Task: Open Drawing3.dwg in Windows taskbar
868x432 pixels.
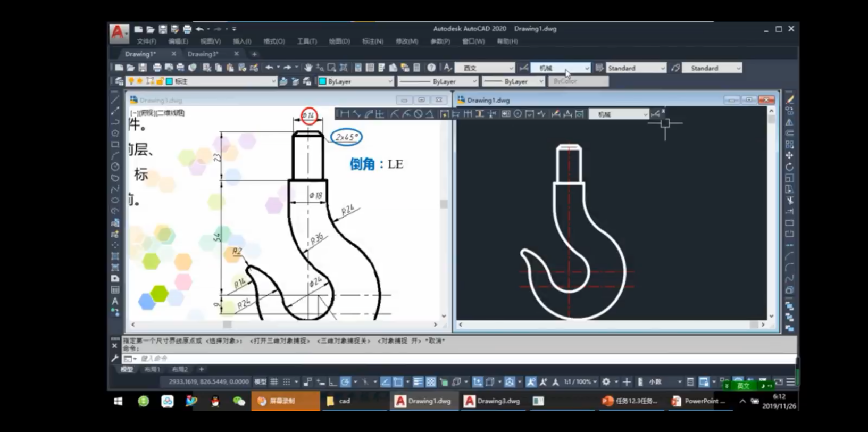Action: [x=493, y=401]
